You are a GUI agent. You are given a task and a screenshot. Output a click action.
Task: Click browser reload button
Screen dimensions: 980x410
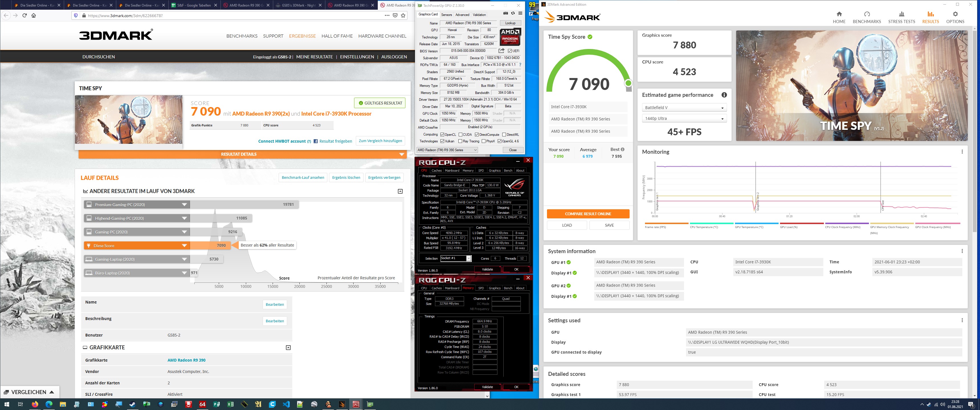24,16
